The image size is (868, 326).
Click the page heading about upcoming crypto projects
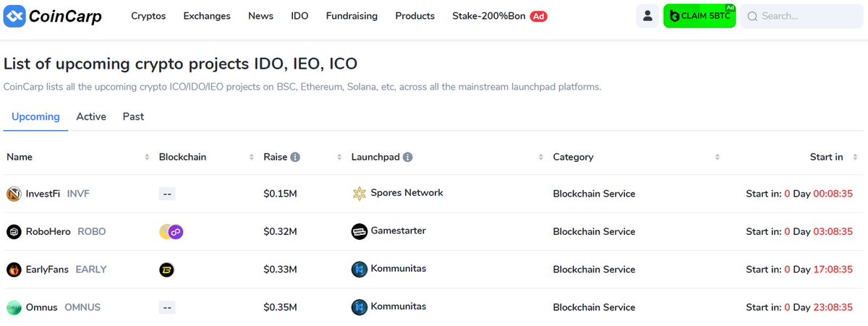click(x=181, y=64)
